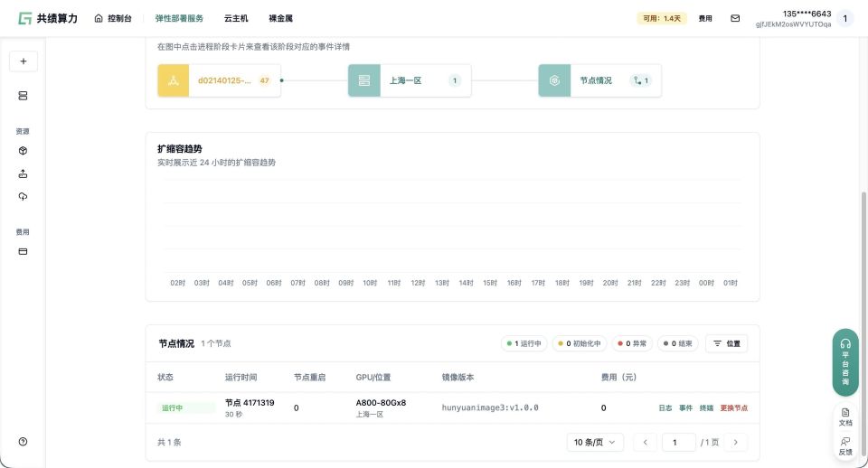The height and width of the screenshot is (468, 868).
Task: Click 节点 4171319 name
Action: click(250, 403)
